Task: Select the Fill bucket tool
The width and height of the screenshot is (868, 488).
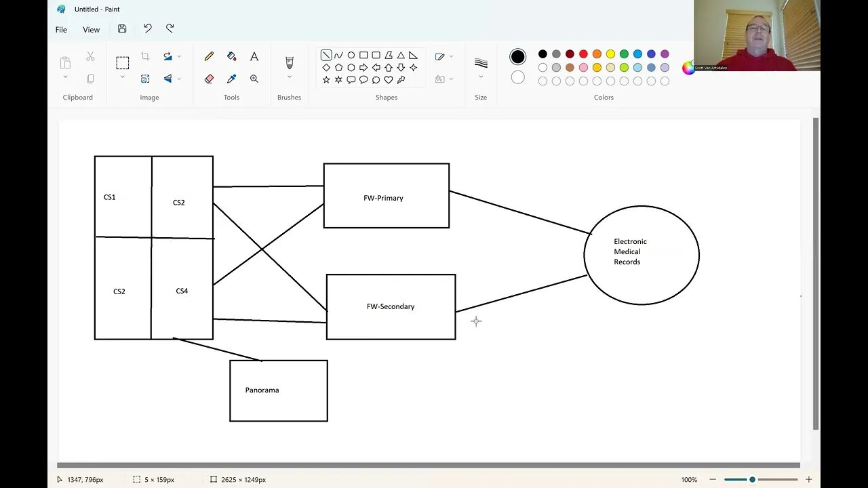Action: click(231, 57)
